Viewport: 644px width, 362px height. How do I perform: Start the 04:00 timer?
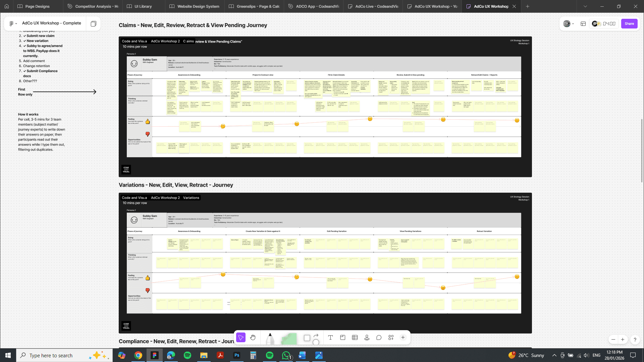click(609, 23)
